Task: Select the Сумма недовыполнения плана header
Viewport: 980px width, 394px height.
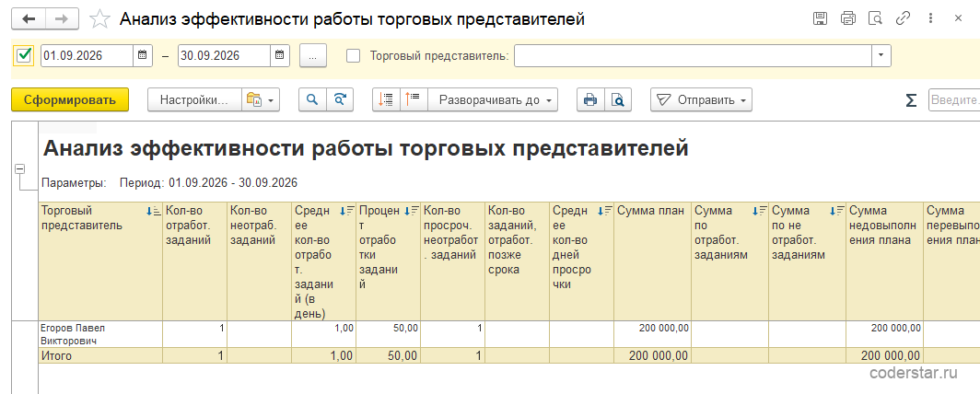Action: pos(885,261)
